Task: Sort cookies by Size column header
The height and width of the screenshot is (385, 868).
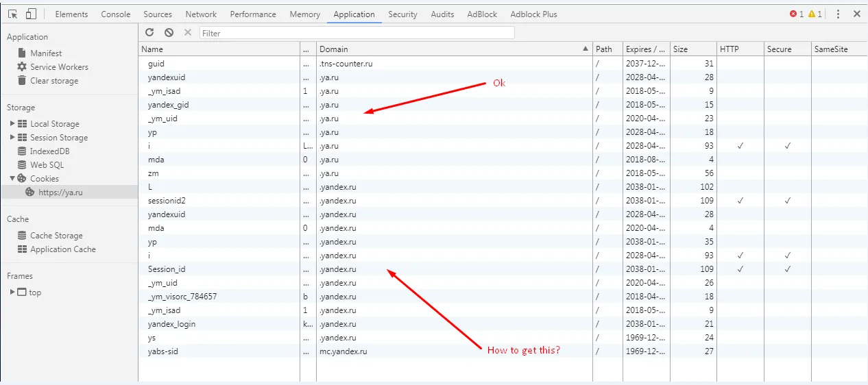Action: click(692, 49)
